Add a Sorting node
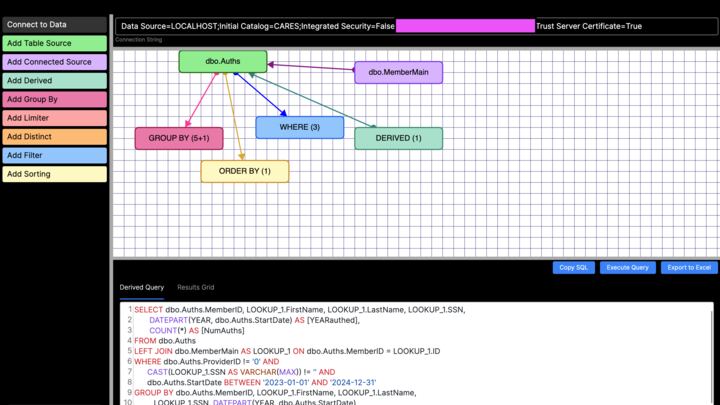 (55, 174)
